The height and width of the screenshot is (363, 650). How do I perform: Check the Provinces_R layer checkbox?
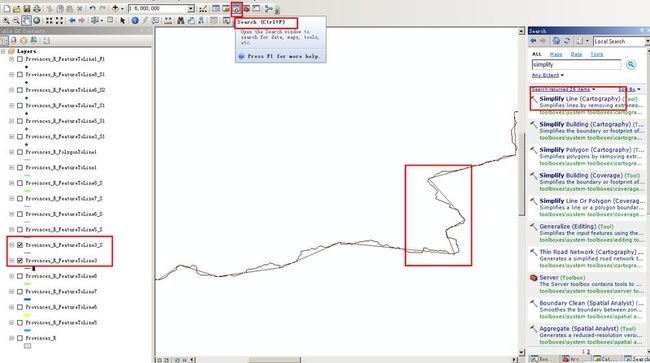pos(19,338)
